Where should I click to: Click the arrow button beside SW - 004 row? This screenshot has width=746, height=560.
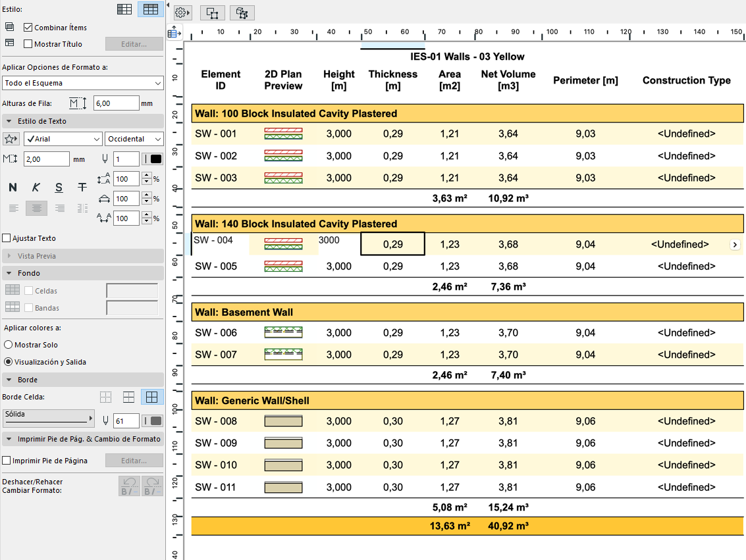[x=735, y=245]
